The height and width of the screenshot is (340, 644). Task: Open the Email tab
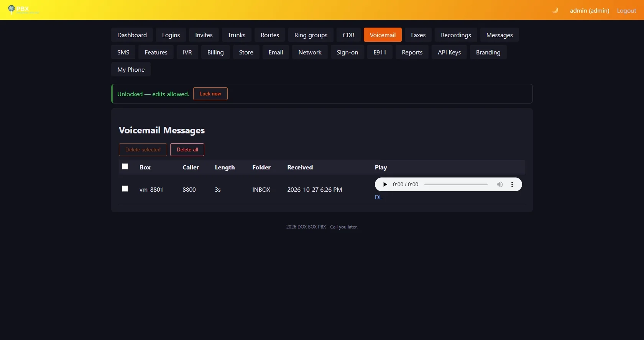pos(276,52)
